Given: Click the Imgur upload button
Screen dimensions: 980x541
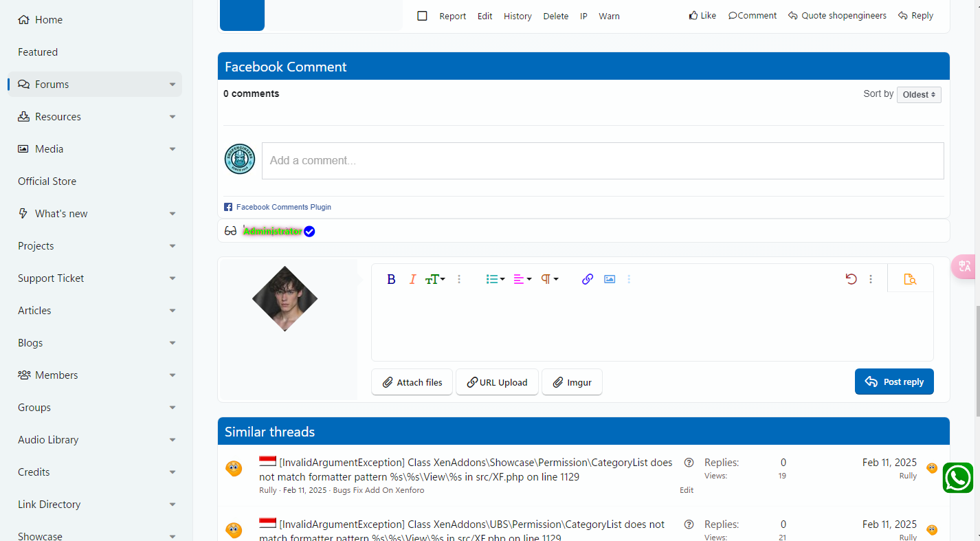Looking at the screenshot, I should point(572,382).
